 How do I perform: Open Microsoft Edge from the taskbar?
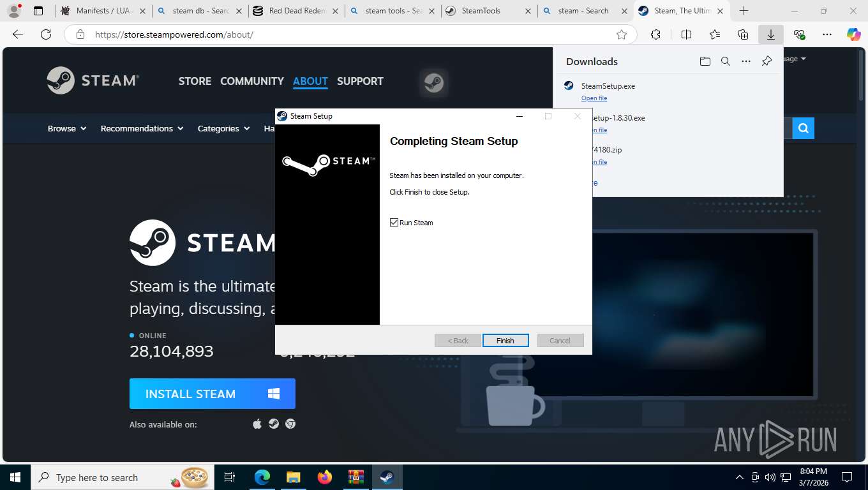coord(262,477)
